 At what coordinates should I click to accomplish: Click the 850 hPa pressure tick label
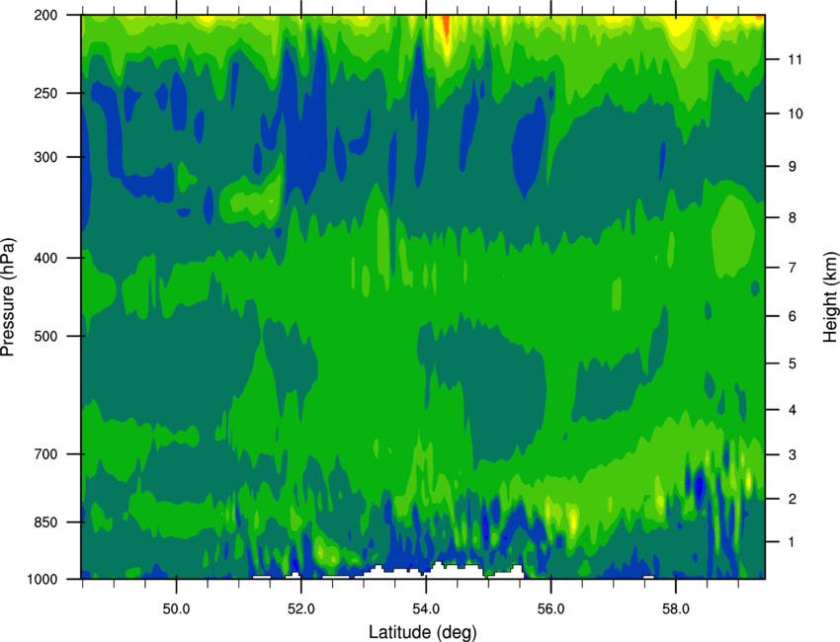pyautogui.click(x=45, y=522)
